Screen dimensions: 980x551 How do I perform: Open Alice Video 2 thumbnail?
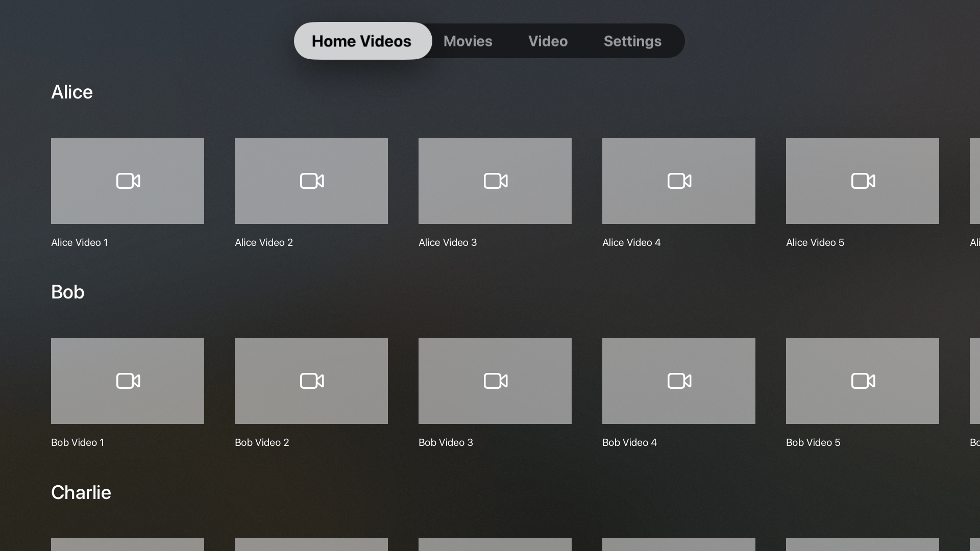tap(311, 181)
